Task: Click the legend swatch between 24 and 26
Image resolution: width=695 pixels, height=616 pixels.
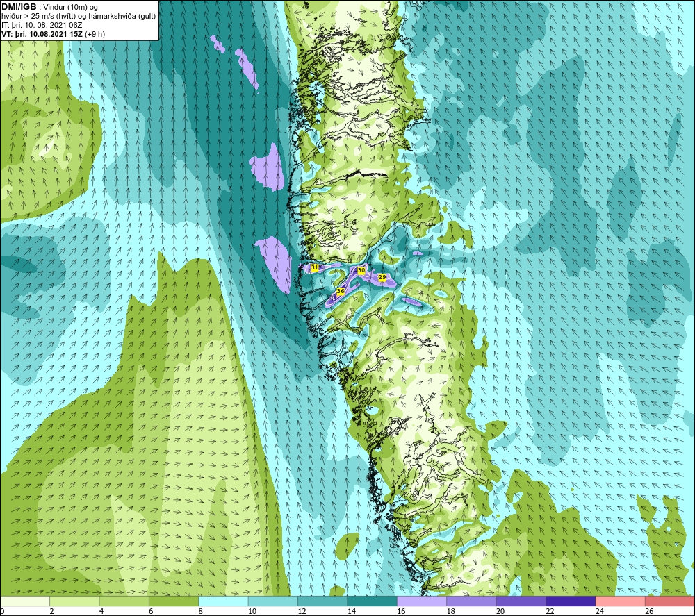Action: click(x=621, y=601)
